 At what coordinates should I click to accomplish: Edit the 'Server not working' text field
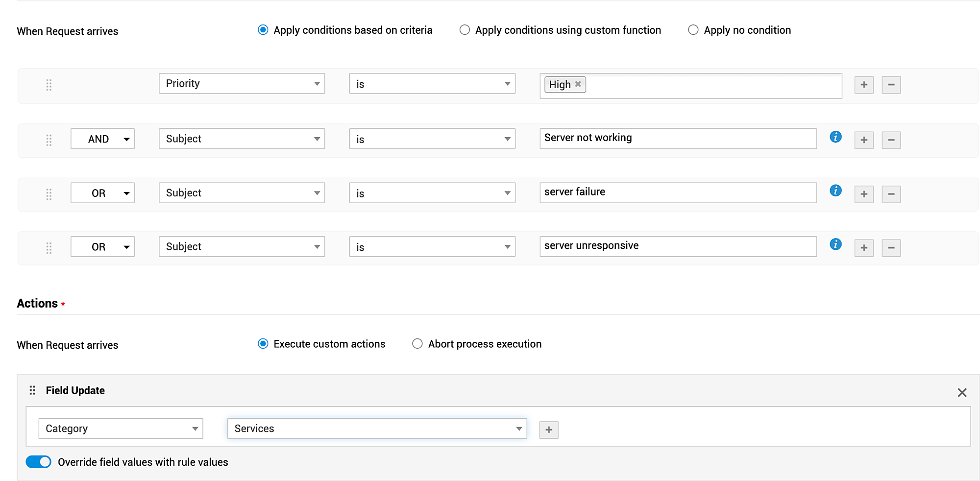678,139
